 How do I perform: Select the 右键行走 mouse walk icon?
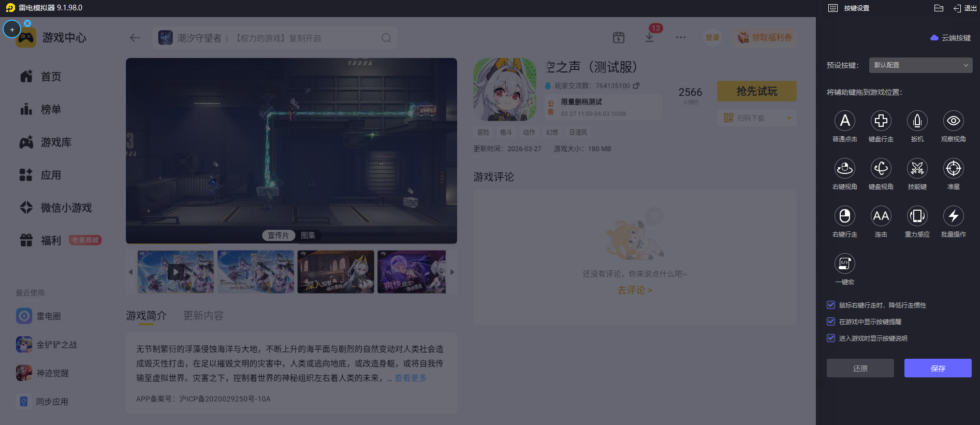[x=845, y=216]
